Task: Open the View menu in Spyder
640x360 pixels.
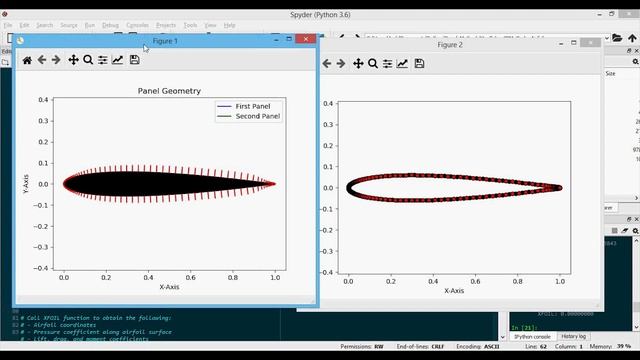Action: [210, 25]
